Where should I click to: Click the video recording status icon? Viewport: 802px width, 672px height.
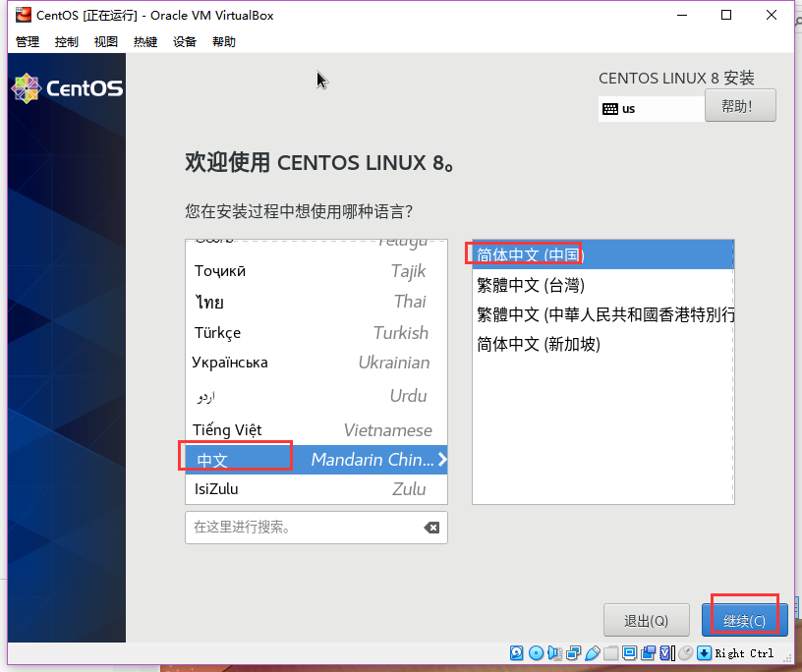click(649, 653)
